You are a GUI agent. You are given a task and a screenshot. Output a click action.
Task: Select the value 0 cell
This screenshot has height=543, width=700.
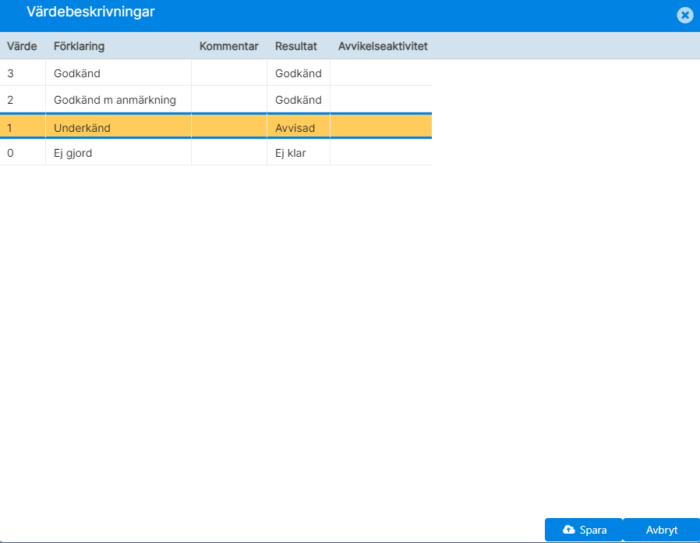pos(22,153)
